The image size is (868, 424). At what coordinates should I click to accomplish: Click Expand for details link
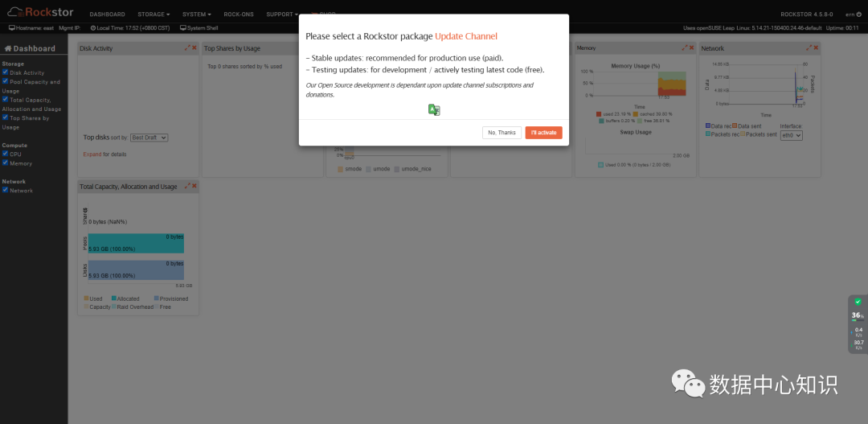[x=92, y=154]
